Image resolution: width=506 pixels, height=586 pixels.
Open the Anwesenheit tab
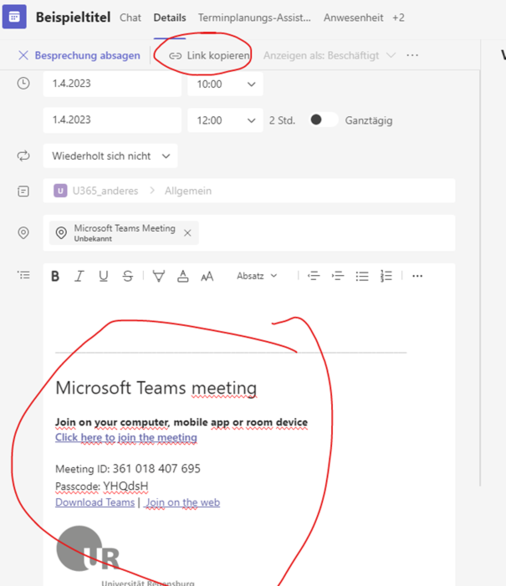click(353, 18)
